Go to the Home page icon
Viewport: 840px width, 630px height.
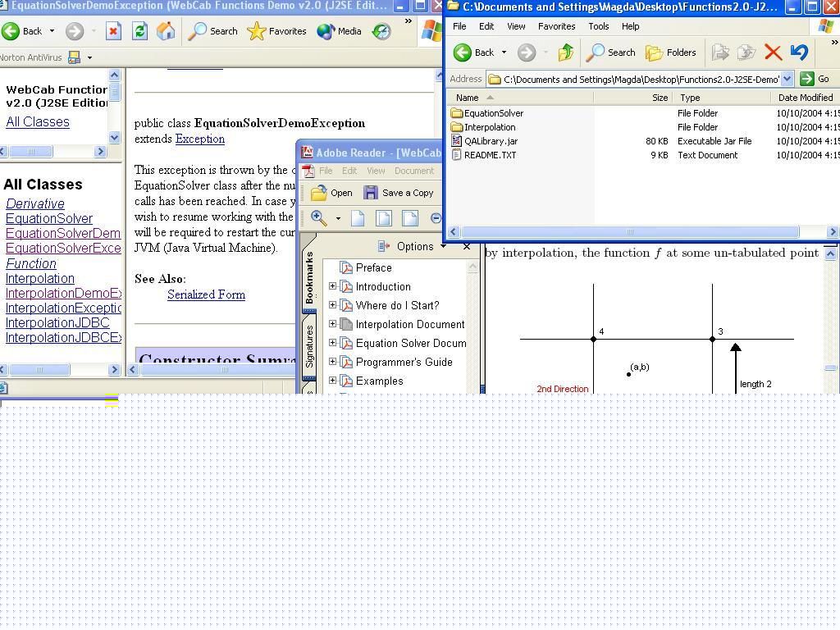(166, 31)
